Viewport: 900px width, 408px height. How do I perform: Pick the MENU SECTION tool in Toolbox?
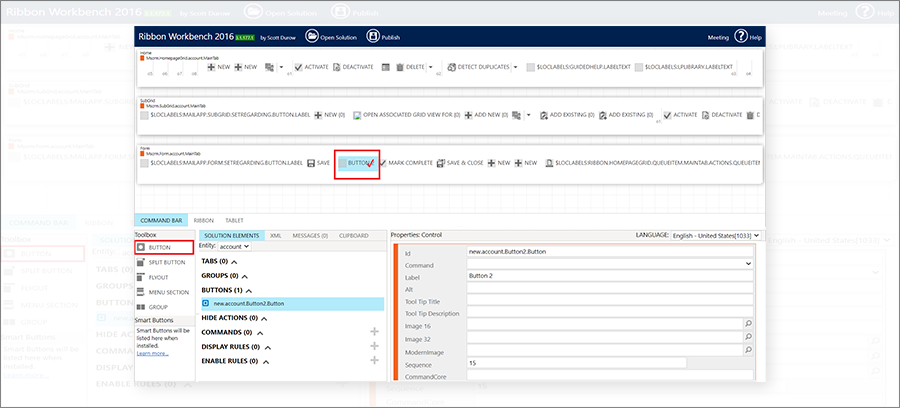pyautogui.click(x=163, y=292)
